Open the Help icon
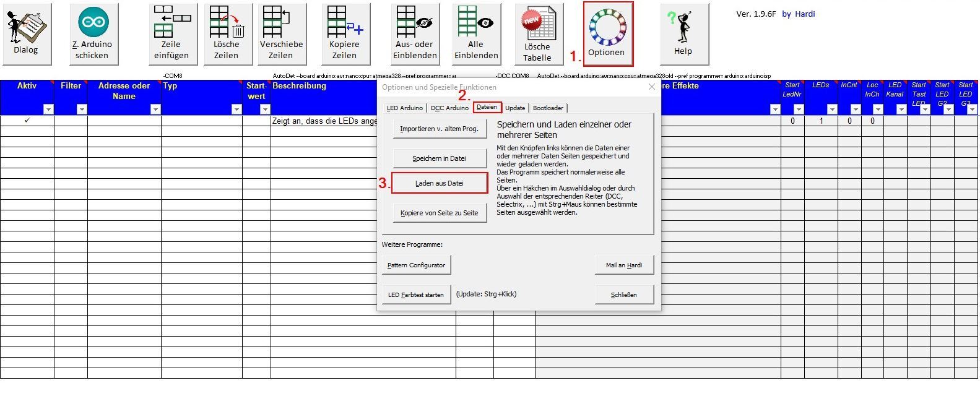The width and height of the screenshot is (980, 396). 683,34
